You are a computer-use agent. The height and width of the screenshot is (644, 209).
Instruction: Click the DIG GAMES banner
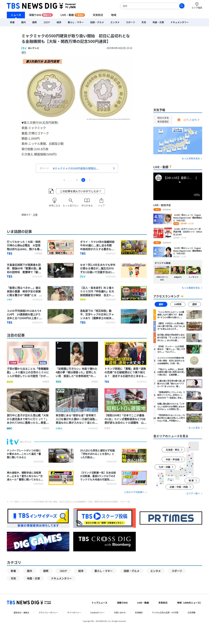click(x=38, y=542)
